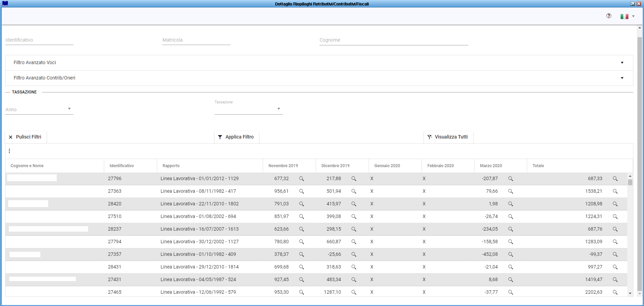Sort by Cognome e Nome column header
The height and width of the screenshot is (306, 644).
click(27, 166)
